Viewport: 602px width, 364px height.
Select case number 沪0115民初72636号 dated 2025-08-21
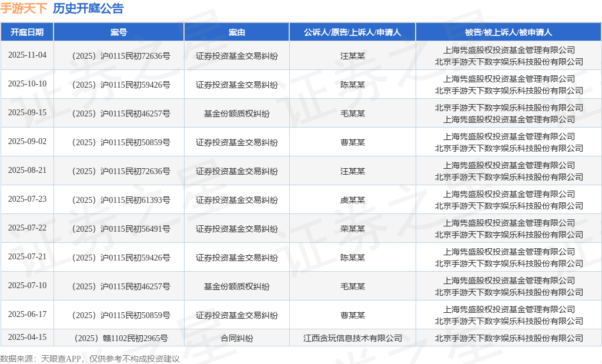tap(121, 171)
